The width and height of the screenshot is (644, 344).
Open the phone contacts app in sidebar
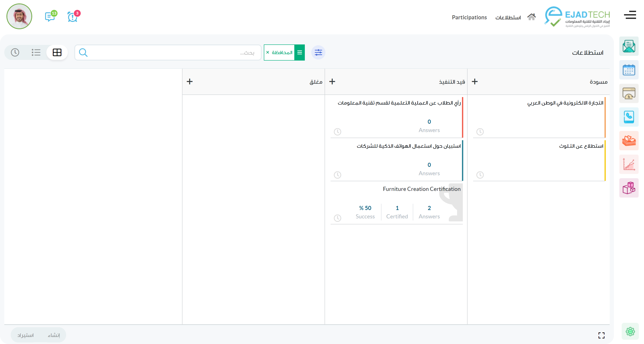click(x=629, y=117)
